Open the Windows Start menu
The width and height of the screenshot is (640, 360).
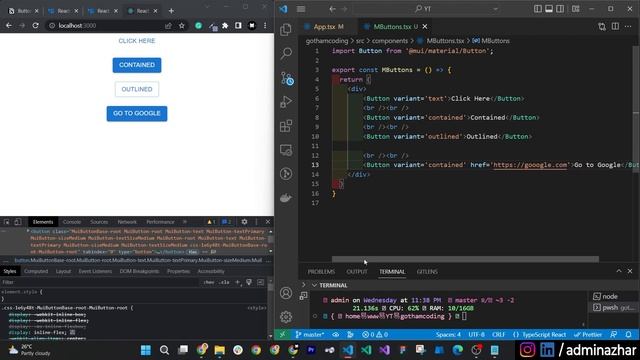click(x=146, y=350)
